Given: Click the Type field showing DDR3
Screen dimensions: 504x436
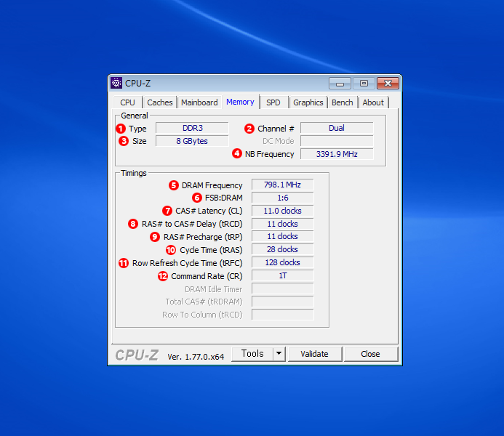Looking at the screenshot, I should point(192,129).
